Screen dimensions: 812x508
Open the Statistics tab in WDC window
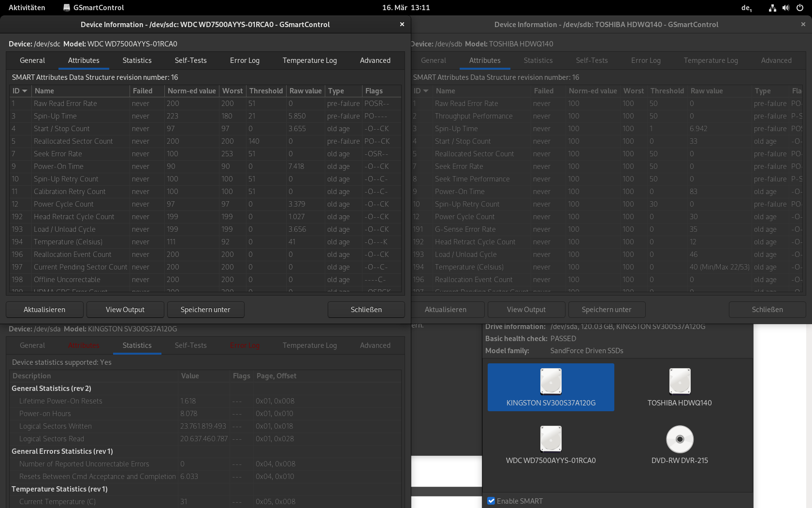coord(137,60)
